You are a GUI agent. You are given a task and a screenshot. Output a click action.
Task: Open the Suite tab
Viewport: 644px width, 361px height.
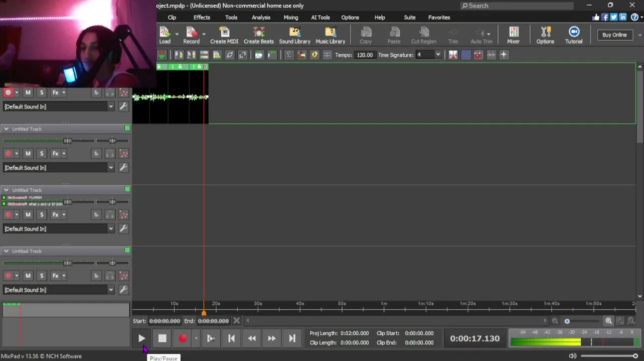410,17
